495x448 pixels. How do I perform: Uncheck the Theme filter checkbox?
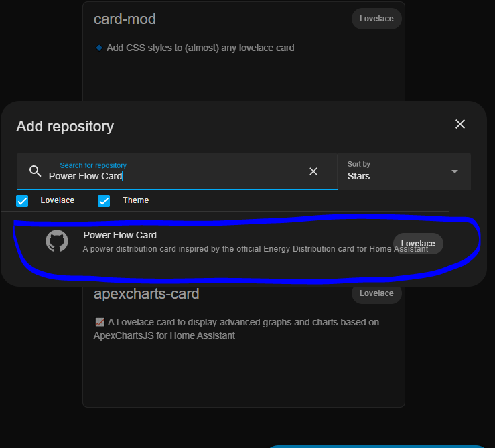pyautogui.click(x=104, y=201)
